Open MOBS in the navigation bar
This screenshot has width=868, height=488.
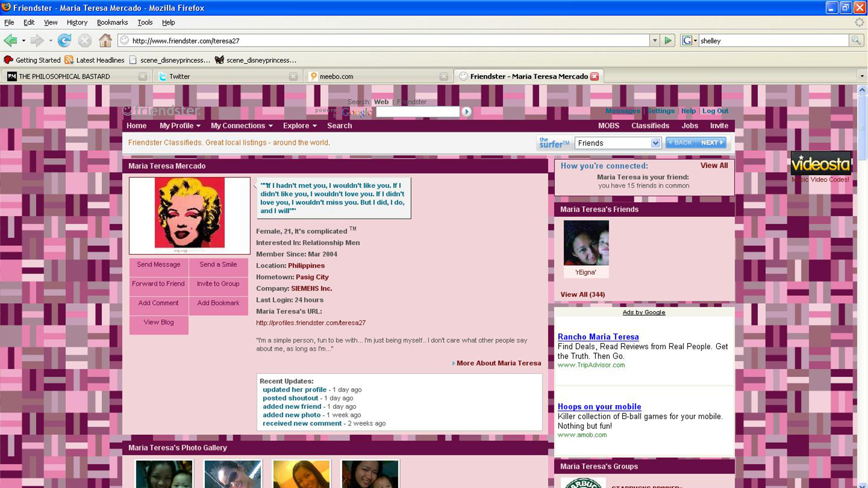coord(609,126)
